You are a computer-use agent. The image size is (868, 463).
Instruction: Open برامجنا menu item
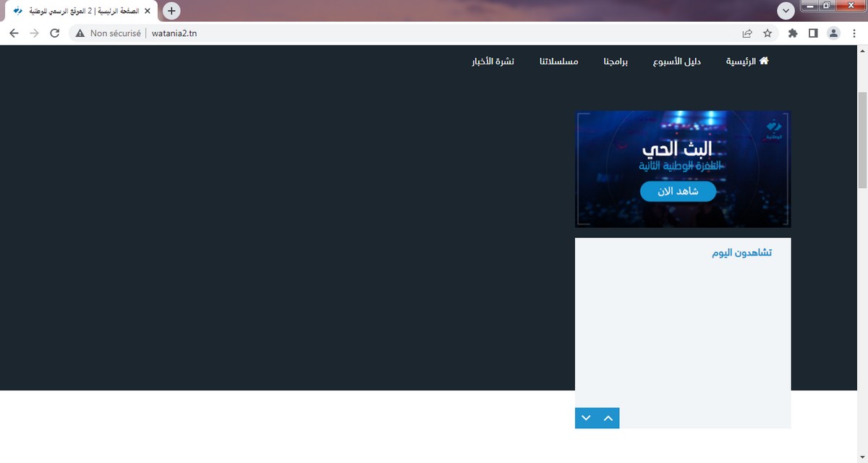tap(616, 61)
